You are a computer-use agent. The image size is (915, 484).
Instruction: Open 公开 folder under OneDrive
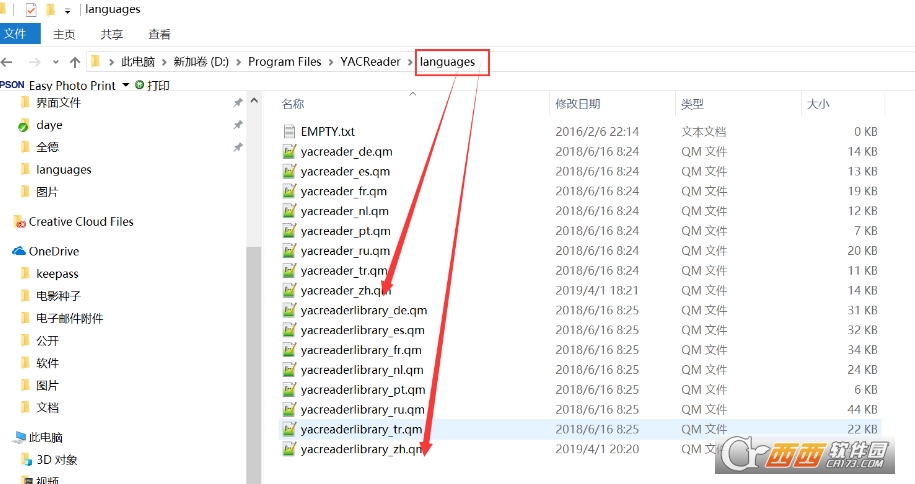[47, 340]
